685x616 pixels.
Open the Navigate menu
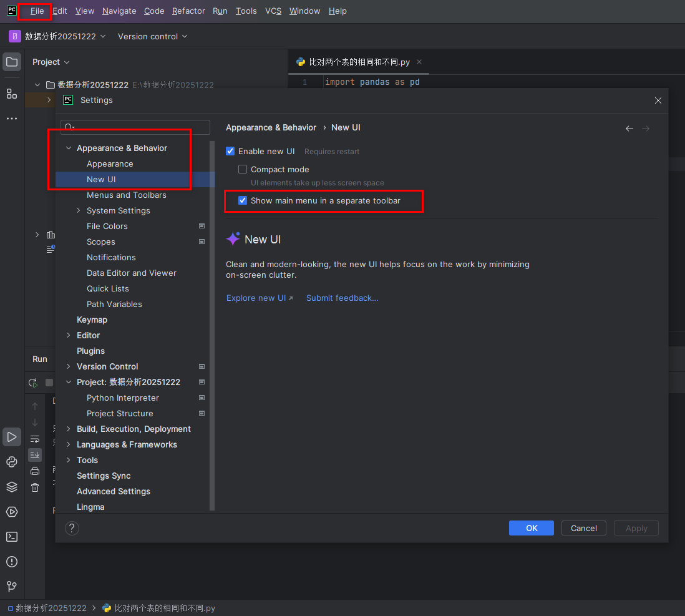119,11
